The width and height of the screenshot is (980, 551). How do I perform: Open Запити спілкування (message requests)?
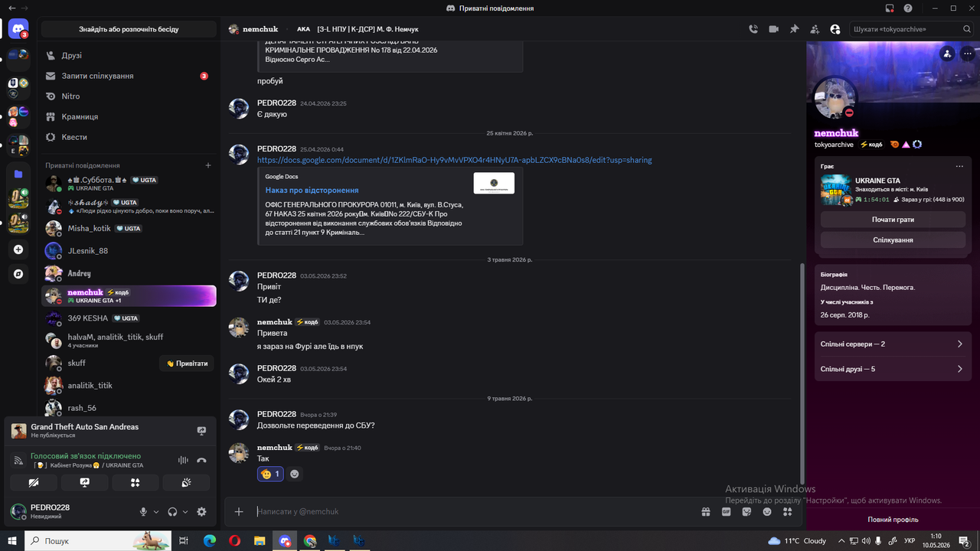pos(129,76)
